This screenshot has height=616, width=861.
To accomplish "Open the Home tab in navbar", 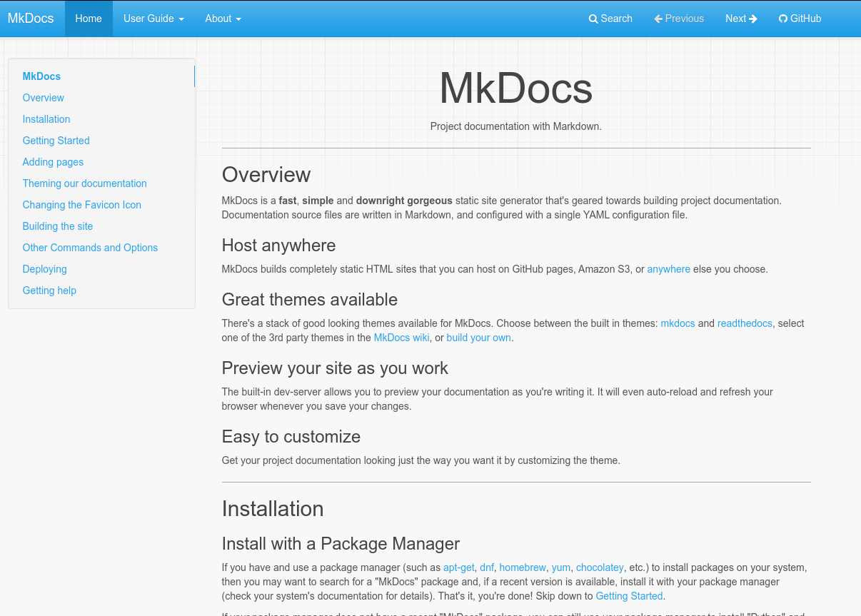I will click(89, 19).
